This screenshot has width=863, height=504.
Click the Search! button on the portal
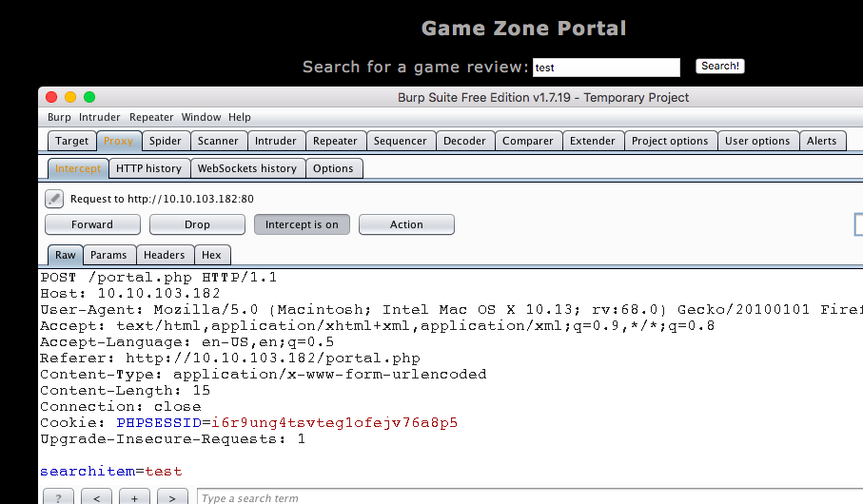pyautogui.click(x=719, y=67)
